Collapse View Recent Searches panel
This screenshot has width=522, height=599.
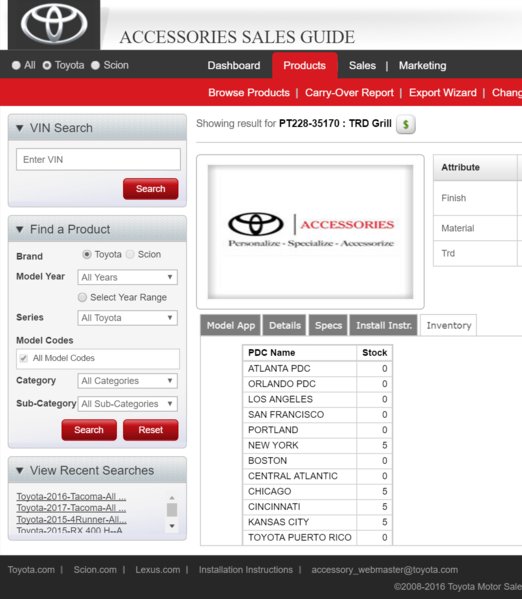pyautogui.click(x=19, y=470)
